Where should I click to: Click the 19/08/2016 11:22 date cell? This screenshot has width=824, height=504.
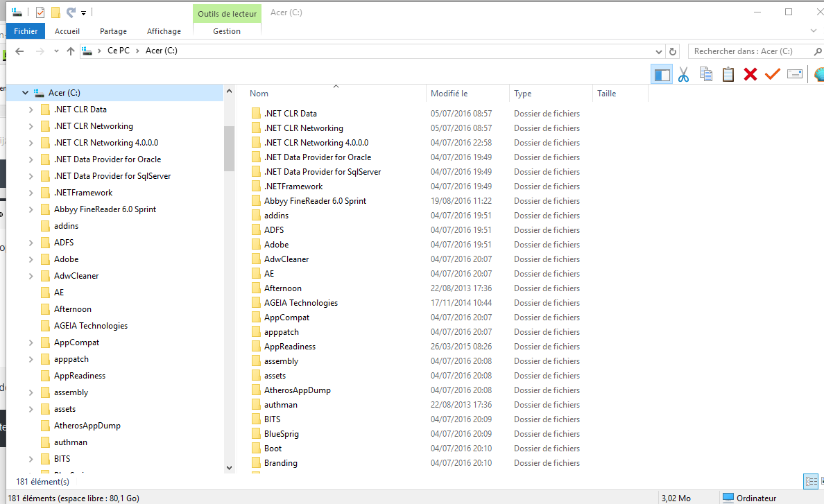[461, 201]
